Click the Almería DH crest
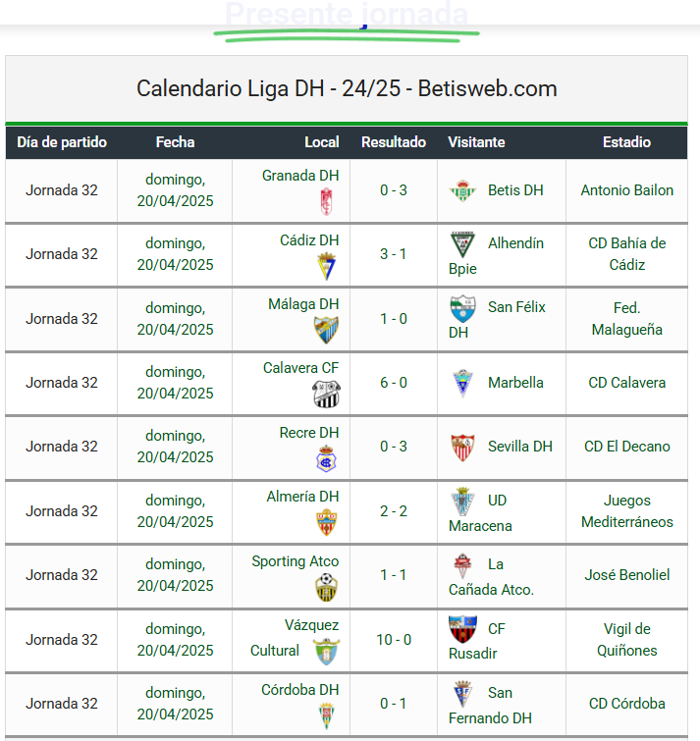700x741 pixels. [x=326, y=523]
